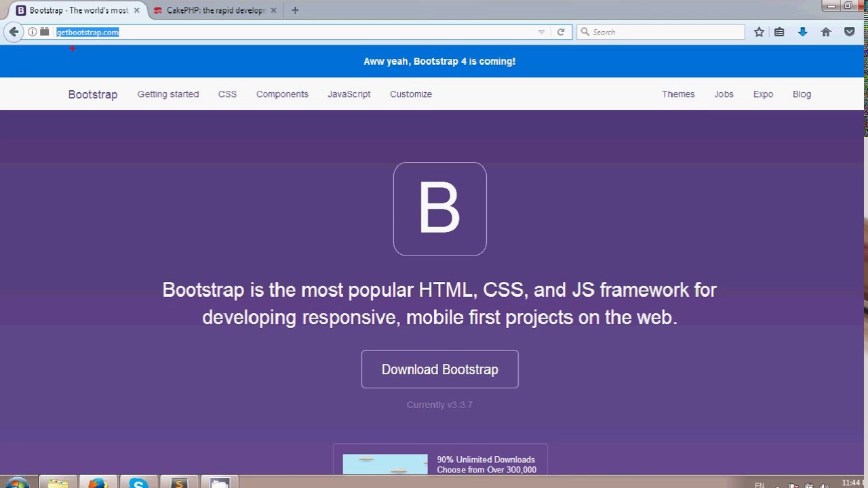Open Firefox from the taskbar
868x488 pixels.
point(98,483)
